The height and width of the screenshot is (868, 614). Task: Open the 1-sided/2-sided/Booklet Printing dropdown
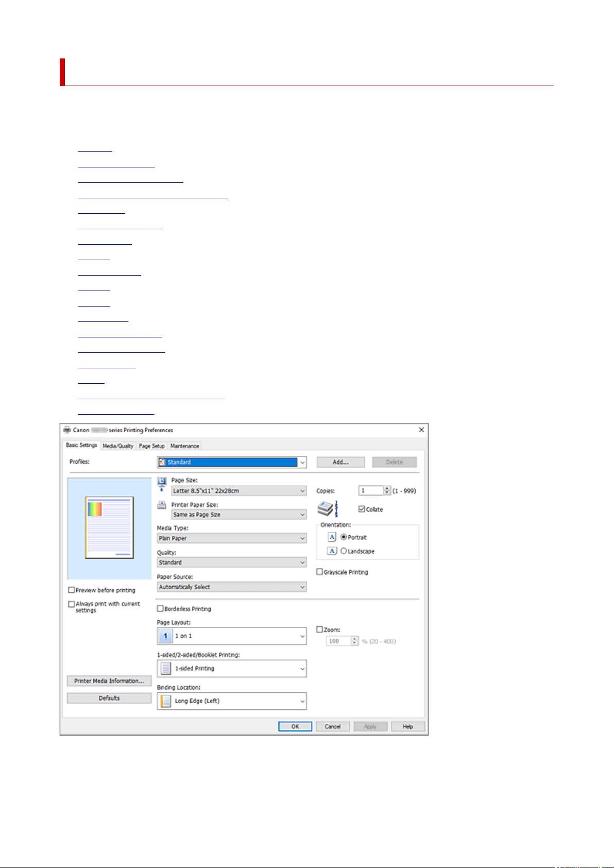(232, 668)
